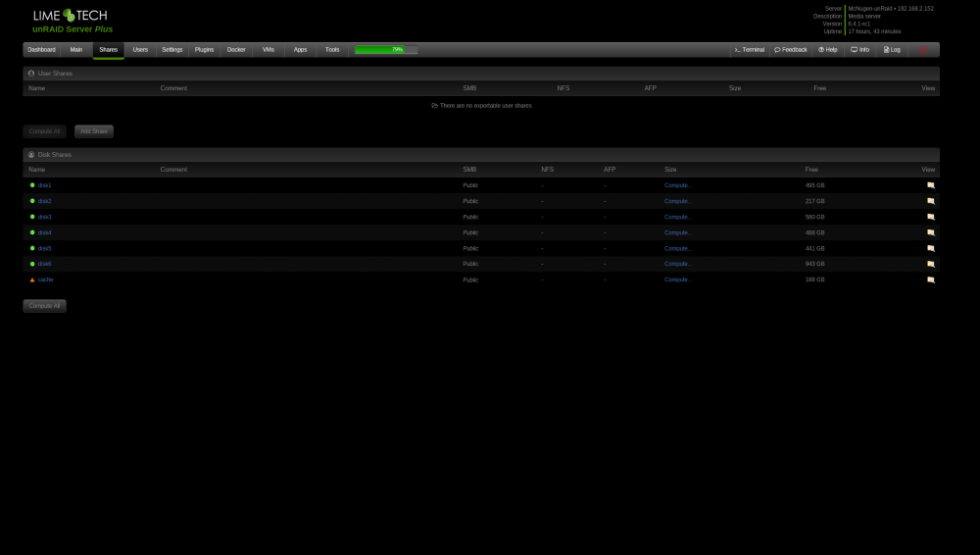Go to the Dashboard tab

coord(41,49)
